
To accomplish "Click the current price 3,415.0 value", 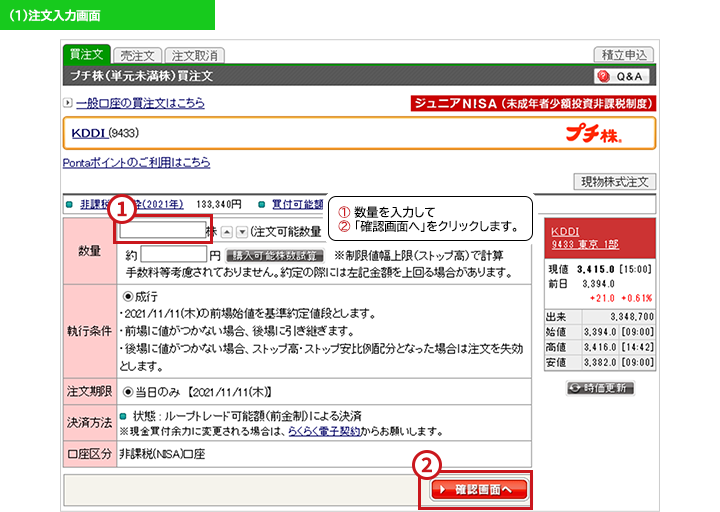I will pyautogui.click(x=596, y=269).
